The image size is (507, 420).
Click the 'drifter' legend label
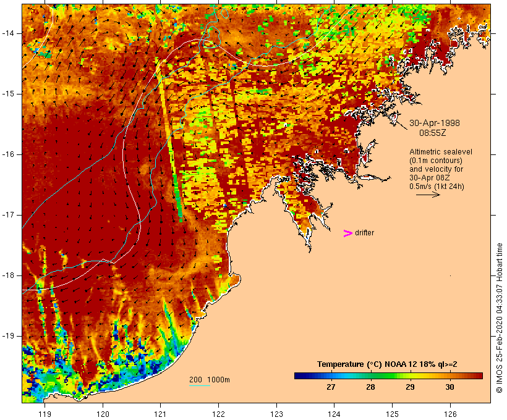364,233
